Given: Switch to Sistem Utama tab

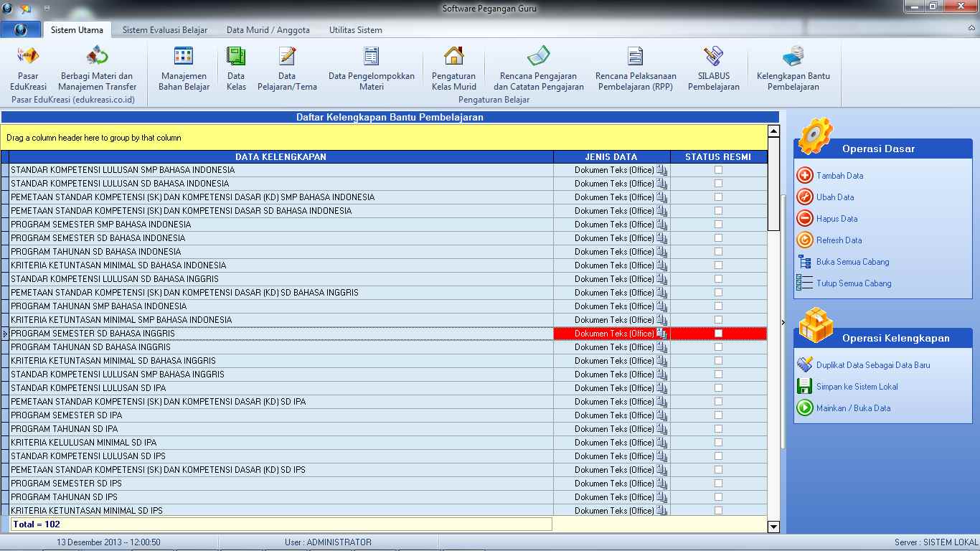Looking at the screenshot, I should click(77, 30).
